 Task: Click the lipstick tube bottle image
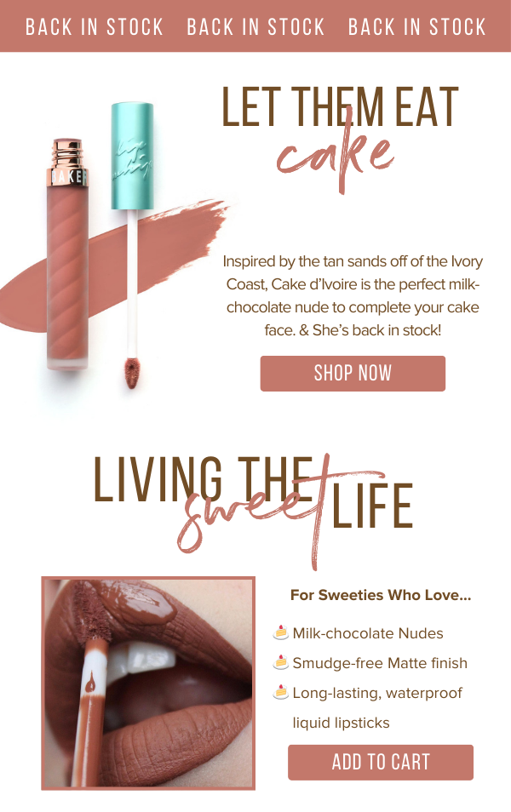[66, 254]
